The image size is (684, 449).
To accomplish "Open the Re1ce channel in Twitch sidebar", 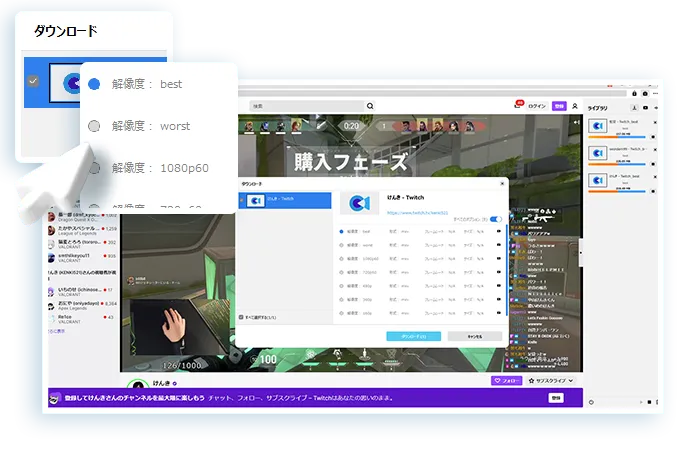I will 82,319.
